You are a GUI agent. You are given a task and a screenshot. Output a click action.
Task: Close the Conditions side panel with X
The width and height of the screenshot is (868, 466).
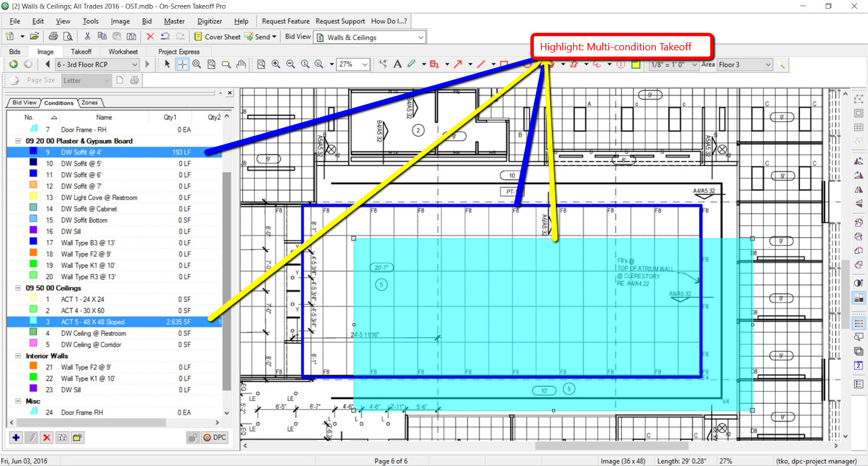[230, 93]
